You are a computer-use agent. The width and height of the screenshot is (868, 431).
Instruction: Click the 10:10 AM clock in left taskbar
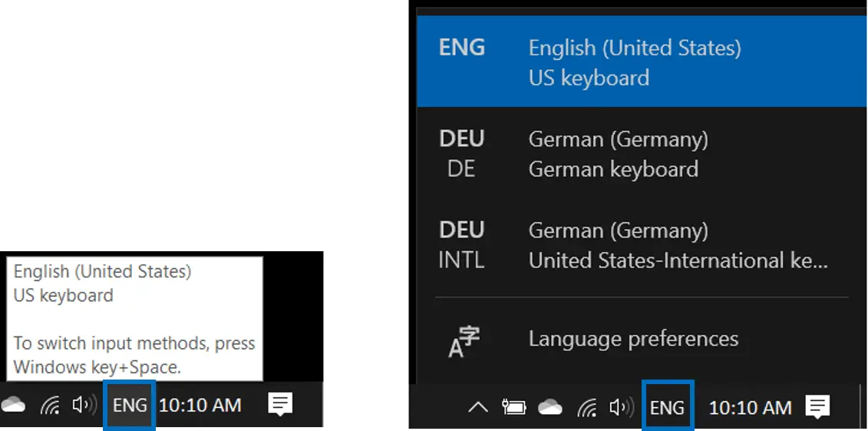click(200, 406)
